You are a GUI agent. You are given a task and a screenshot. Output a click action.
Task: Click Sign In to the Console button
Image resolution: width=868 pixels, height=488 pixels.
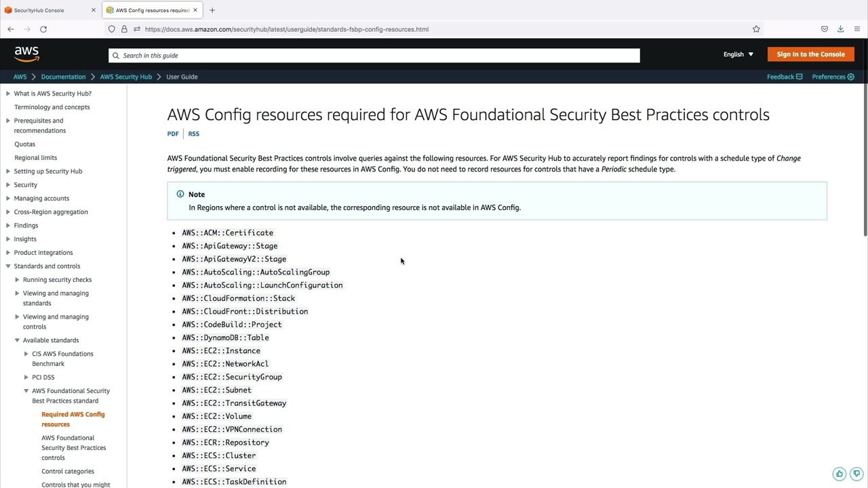pos(810,54)
